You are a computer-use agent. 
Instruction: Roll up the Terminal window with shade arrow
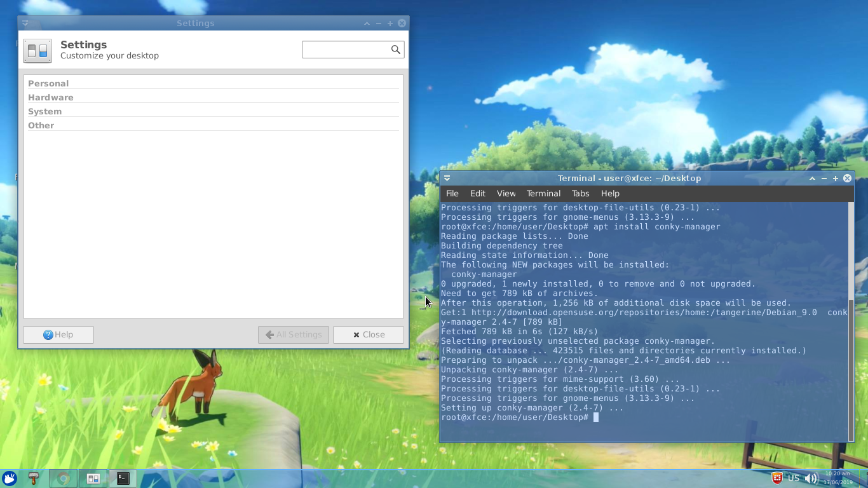[812, 179]
